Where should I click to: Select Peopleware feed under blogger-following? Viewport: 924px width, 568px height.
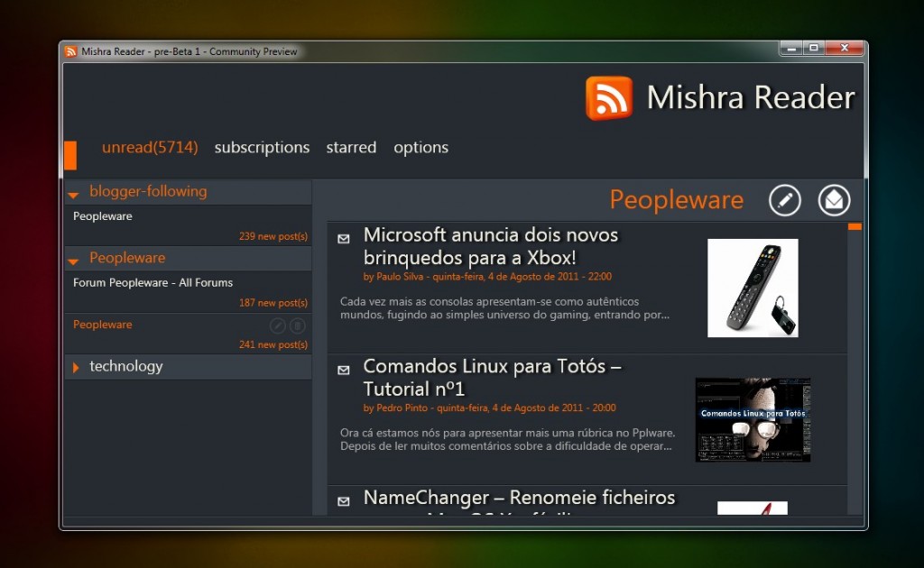[x=188, y=224]
